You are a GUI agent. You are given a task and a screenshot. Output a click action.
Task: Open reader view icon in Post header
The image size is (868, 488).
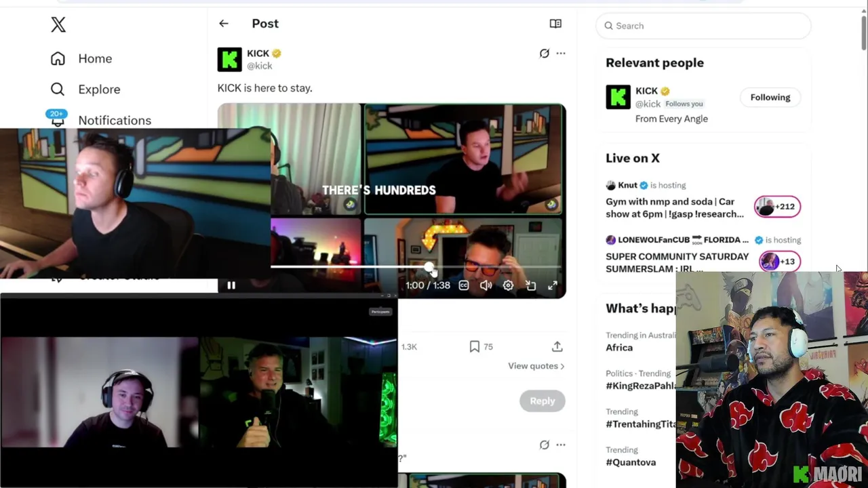click(x=555, y=24)
